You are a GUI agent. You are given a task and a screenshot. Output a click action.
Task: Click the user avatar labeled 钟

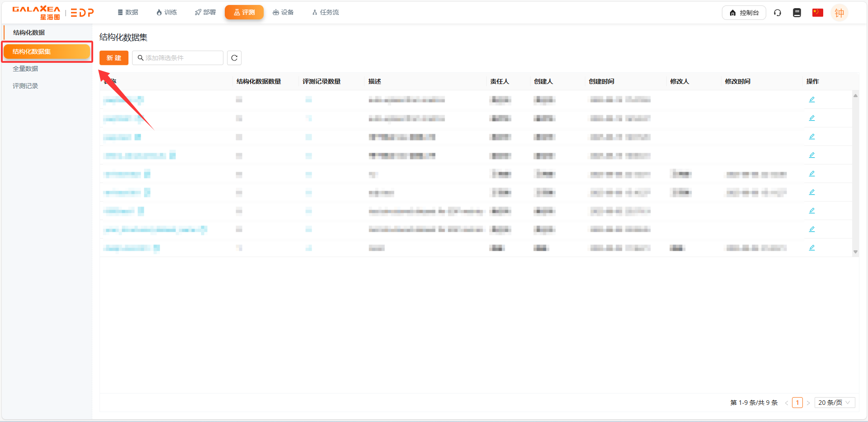point(839,13)
